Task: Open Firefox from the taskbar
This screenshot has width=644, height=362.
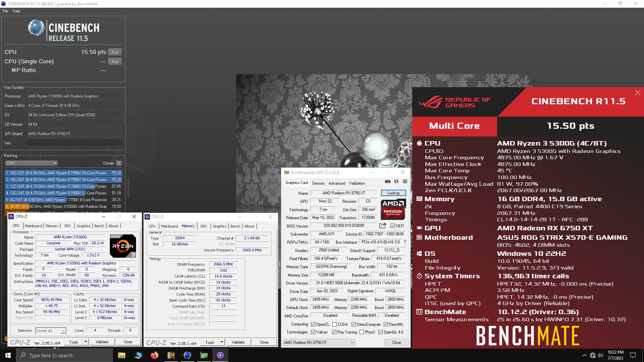Action: (x=154, y=355)
